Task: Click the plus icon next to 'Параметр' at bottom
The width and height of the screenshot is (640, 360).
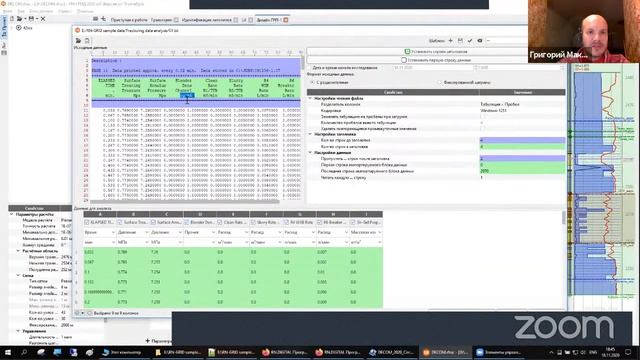Action: (x=148, y=340)
